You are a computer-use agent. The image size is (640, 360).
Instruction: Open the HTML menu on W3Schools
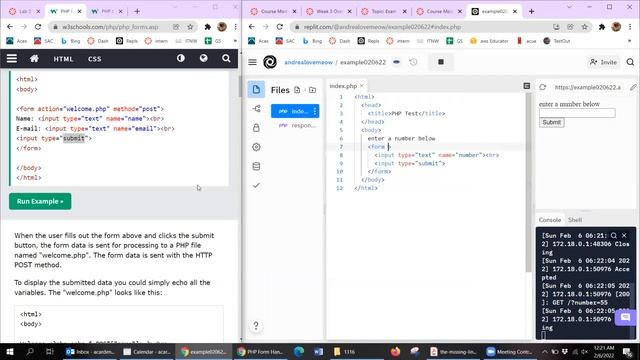coord(63,59)
